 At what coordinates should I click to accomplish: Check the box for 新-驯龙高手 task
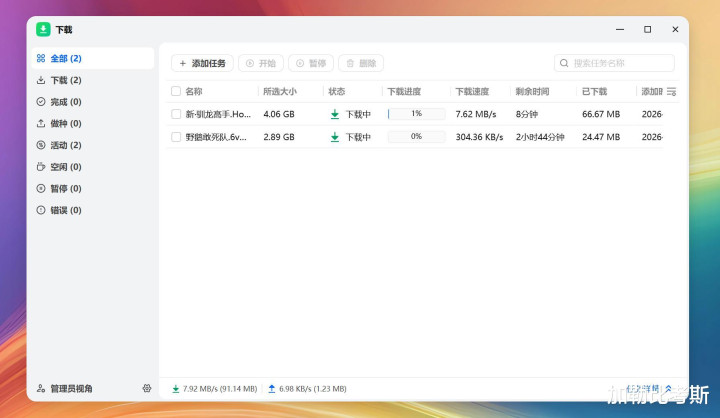pyautogui.click(x=176, y=114)
